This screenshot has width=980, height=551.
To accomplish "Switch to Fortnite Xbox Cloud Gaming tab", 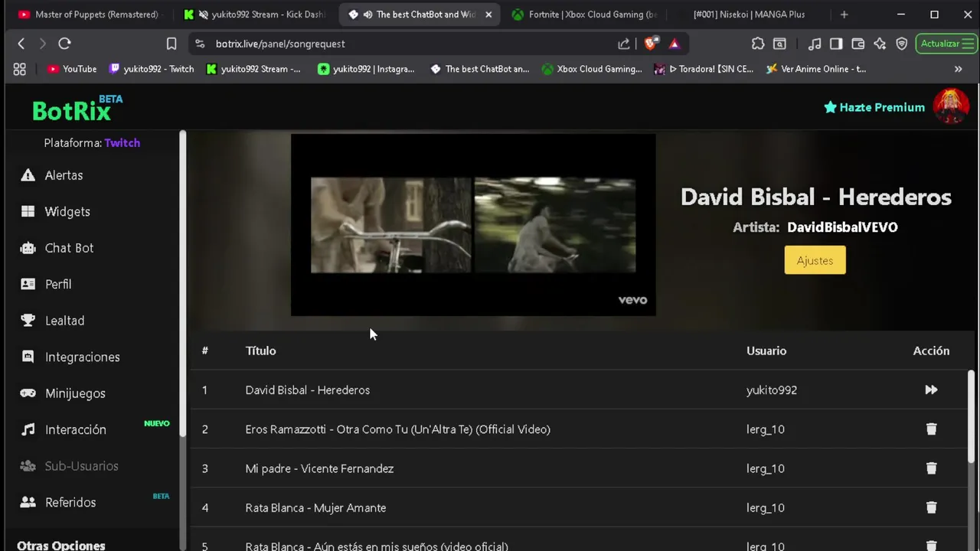I will coord(584,15).
